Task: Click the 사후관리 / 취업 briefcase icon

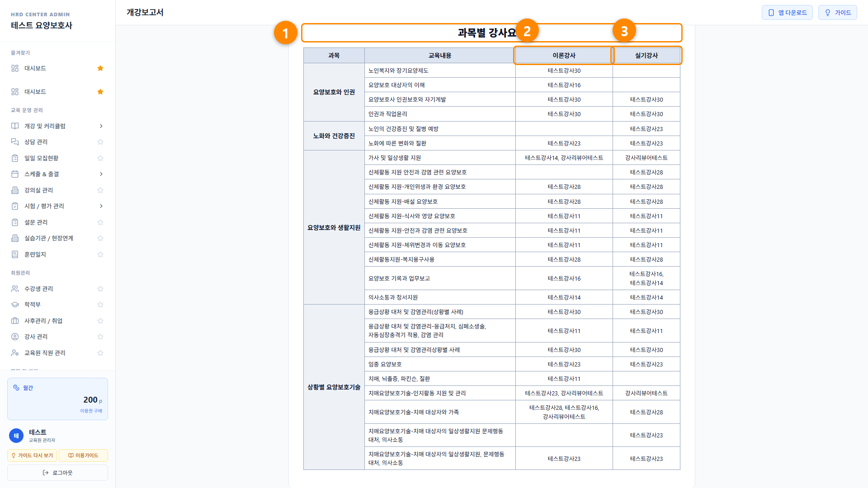Action: [15, 321]
